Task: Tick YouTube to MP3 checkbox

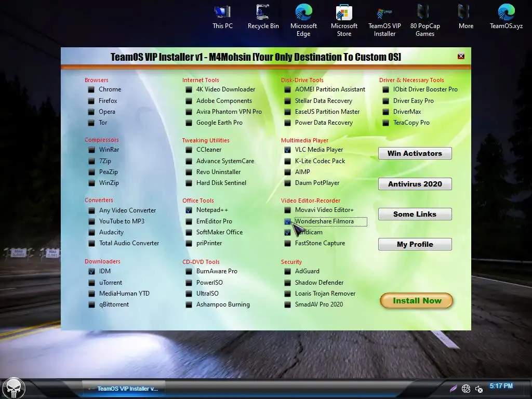Action: (x=91, y=221)
